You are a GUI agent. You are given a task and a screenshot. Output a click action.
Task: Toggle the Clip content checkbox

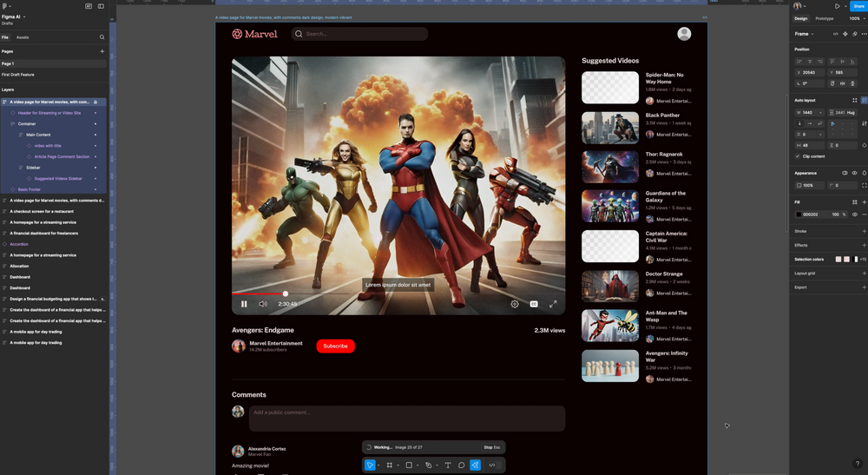pyautogui.click(x=798, y=156)
